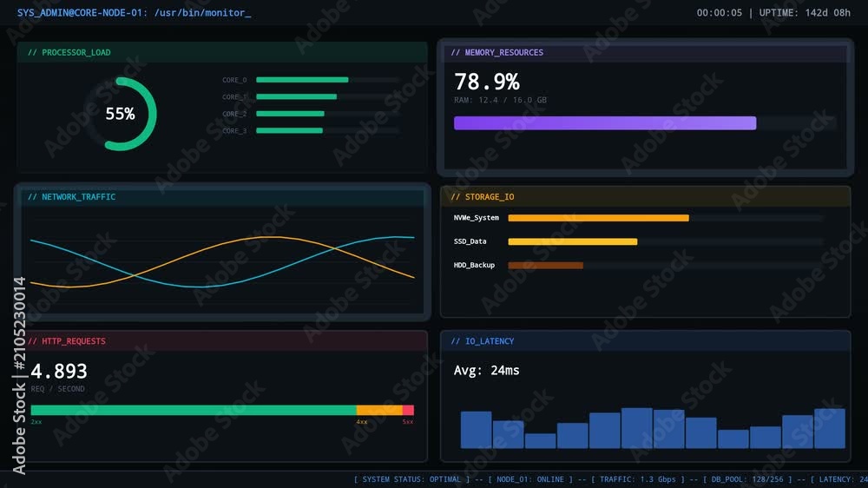Click the 55% processor load gauge
868x488 pixels.
[x=120, y=114]
